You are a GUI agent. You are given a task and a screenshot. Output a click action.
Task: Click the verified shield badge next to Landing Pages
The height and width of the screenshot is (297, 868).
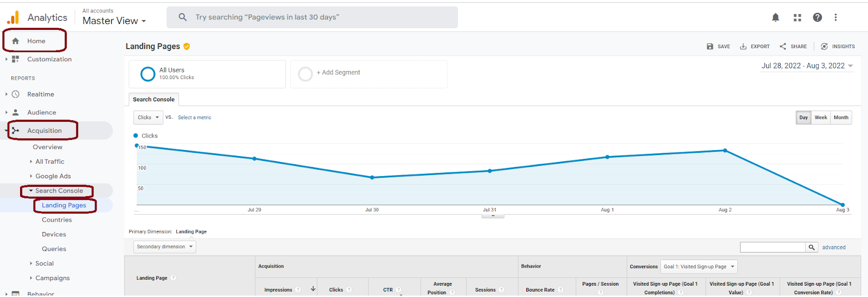[187, 46]
